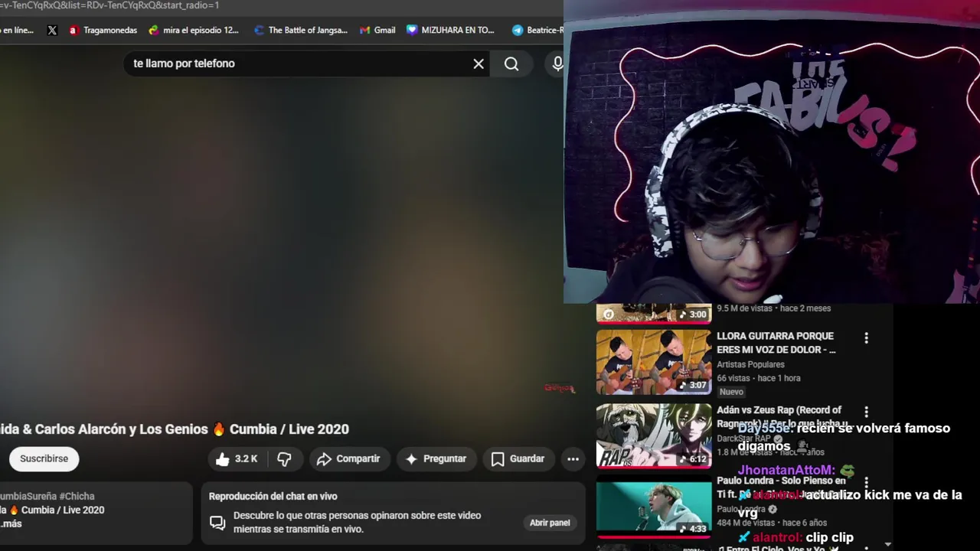Click the live chat speech-bubble icon
Image resolution: width=980 pixels, height=551 pixels.
click(x=217, y=523)
